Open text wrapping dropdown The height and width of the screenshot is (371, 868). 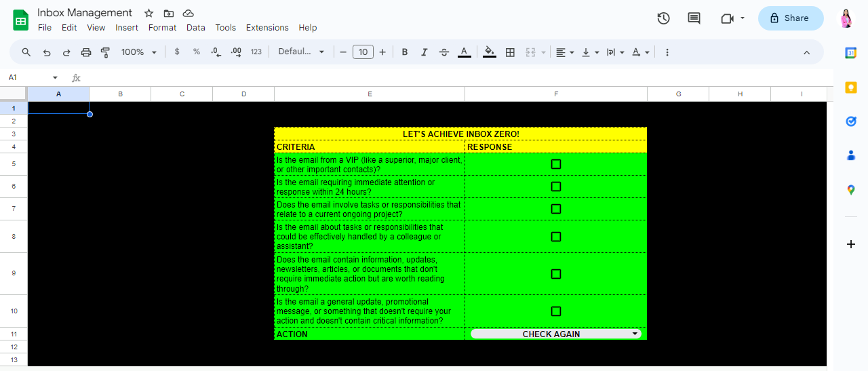coord(615,52)
